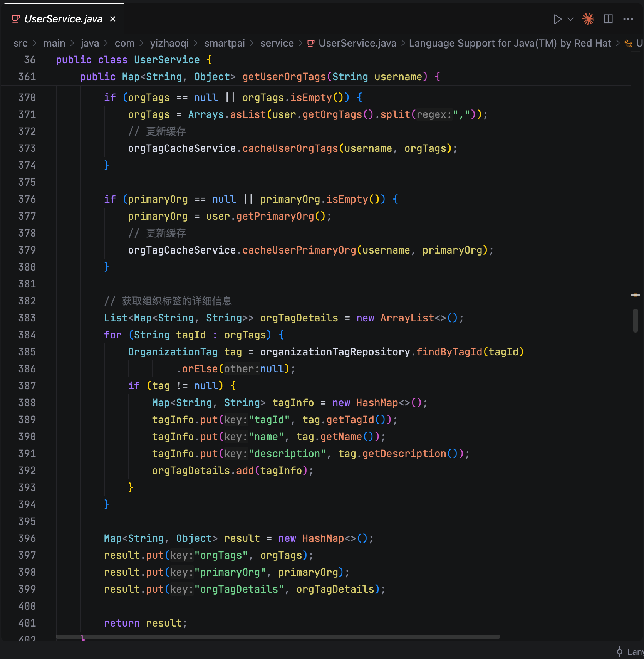
Task: Run the Java file with the play icon
Action: [557, 19]
